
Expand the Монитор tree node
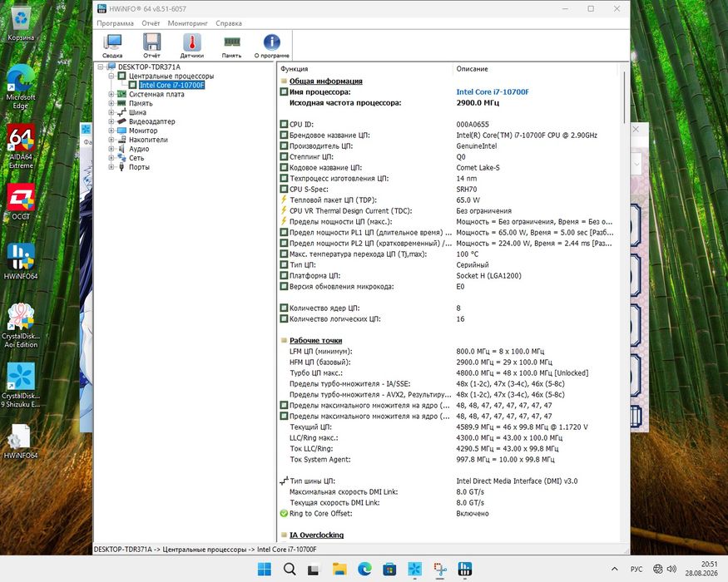[111, 131]
